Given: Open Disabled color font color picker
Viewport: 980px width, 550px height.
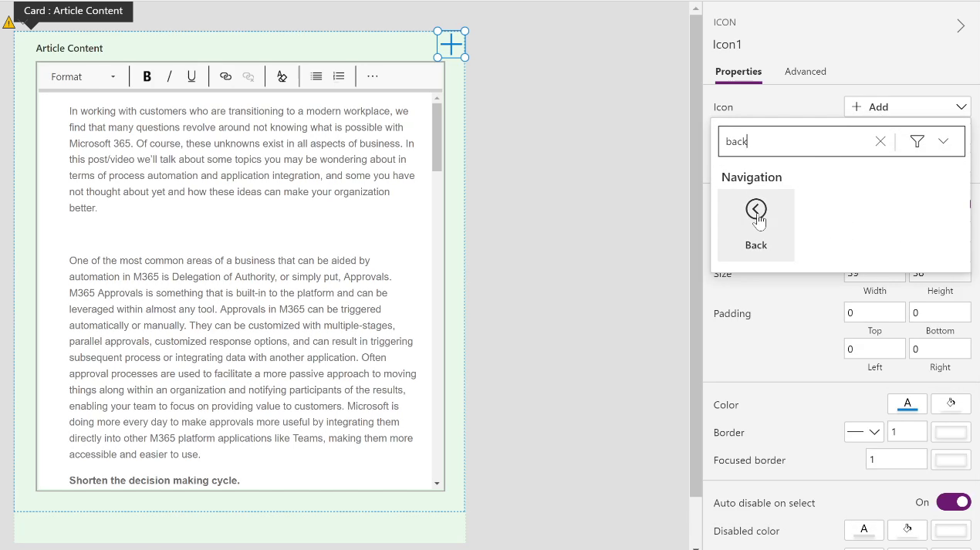Looking at the screenshot, I should 864,531.
